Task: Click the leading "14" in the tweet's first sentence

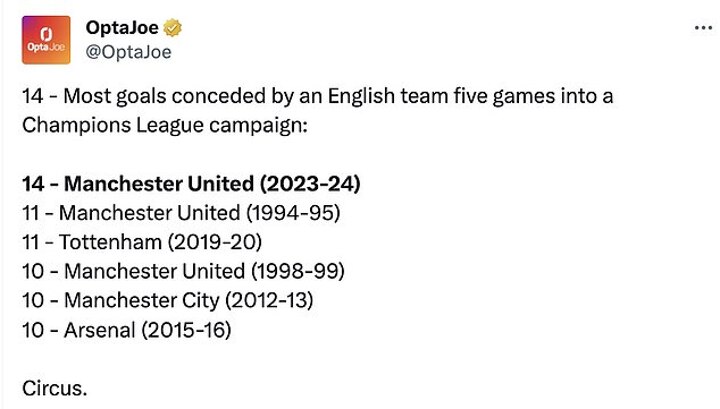Action: 31,98
